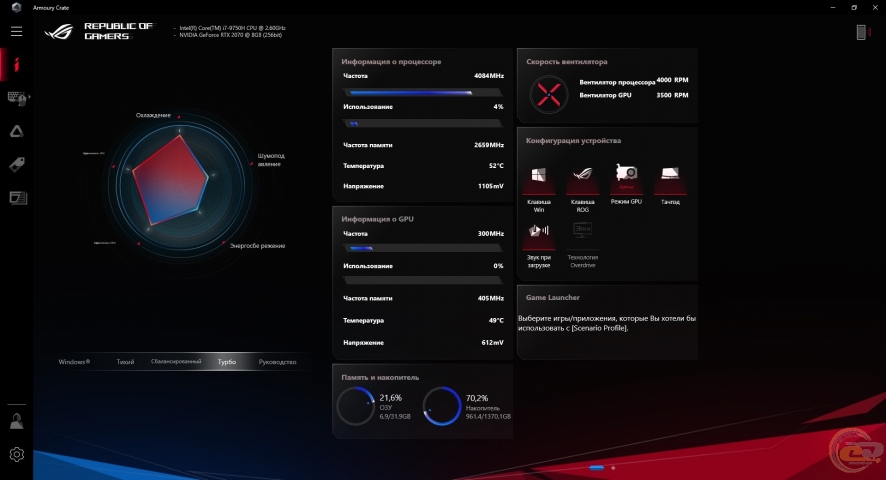Minimize the Armoury Crate window
886x480 pixels.
tap(833, 7)
